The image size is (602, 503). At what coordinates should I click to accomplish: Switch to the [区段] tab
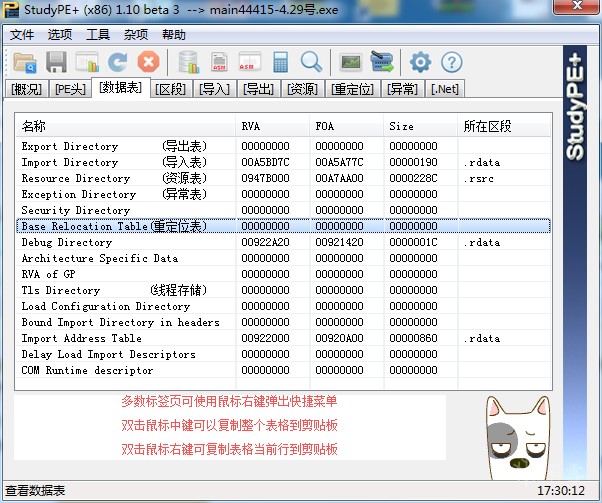pyautogui.click(x=170, y=89)
